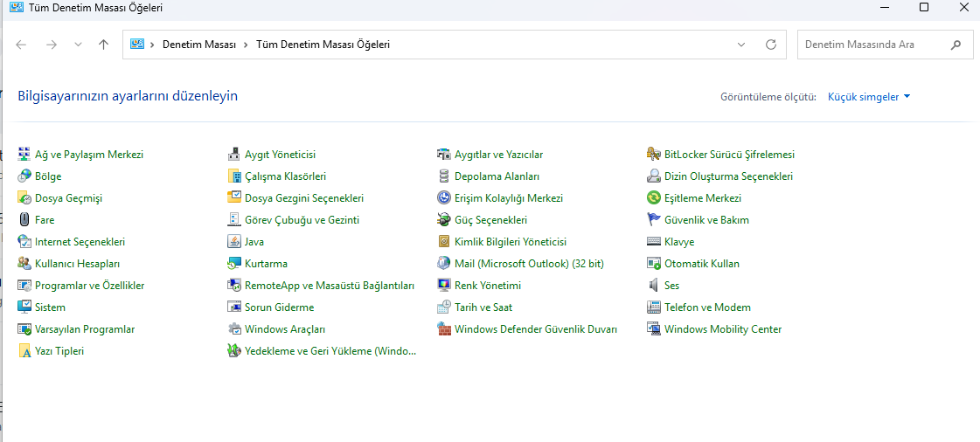
Task: Click the Denetim Masası breadcrumb
Action: pyautogui.click(x=199, y=45)
